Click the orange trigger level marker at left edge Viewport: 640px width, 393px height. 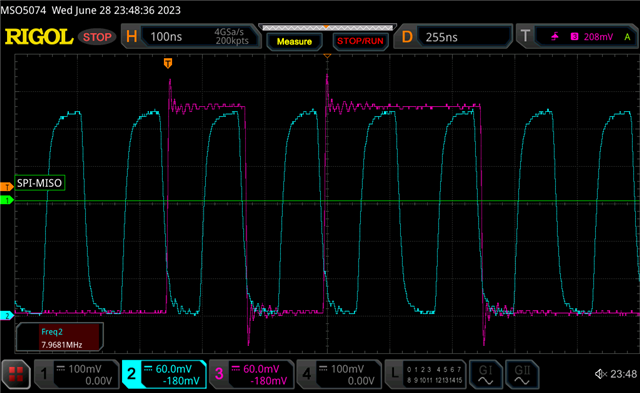coord(7,187)
